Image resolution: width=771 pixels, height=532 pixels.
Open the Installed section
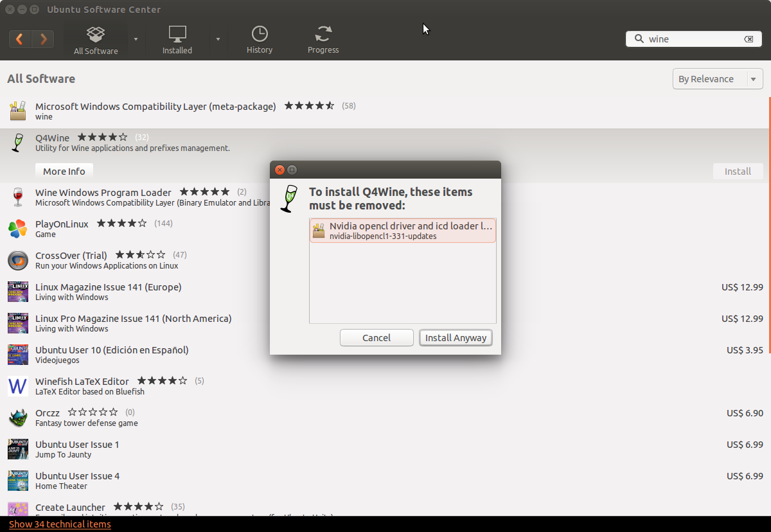coord(177,39)
